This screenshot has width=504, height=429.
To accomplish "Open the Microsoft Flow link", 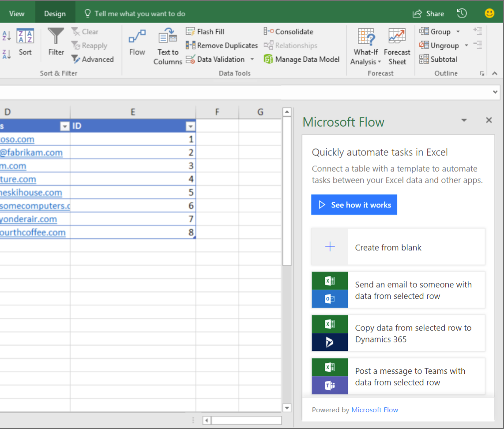I will click(375, 410).
